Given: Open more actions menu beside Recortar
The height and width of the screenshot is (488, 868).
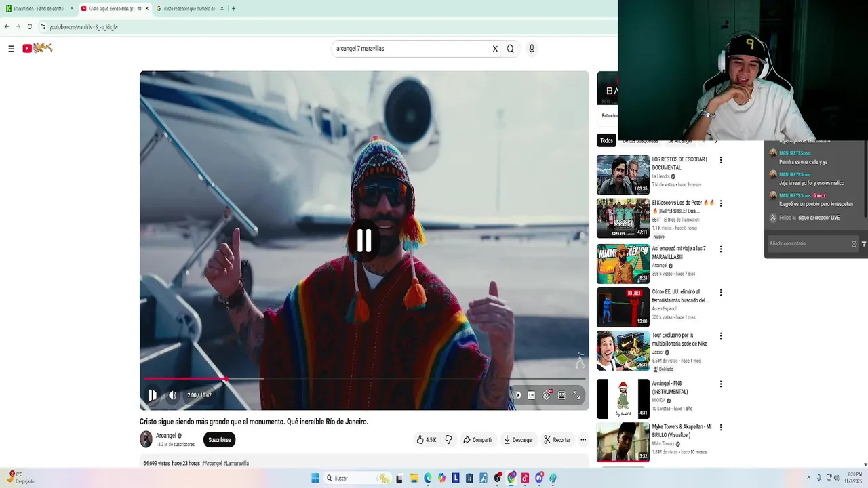Looking at the screenshot, I should click(583, 440).
